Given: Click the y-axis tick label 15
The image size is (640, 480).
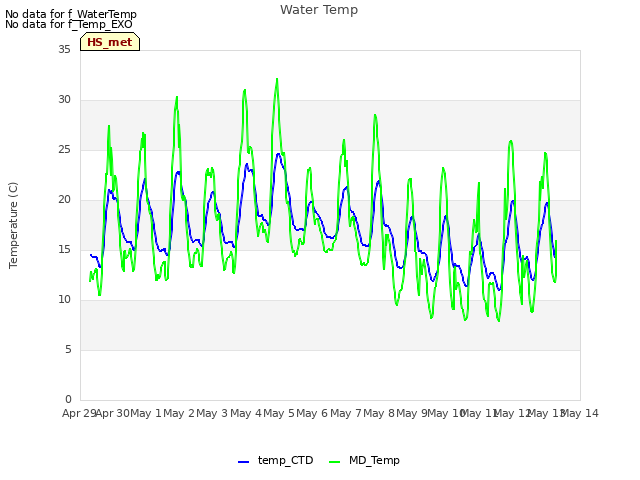Looking at the screenshot, I should tap(64, 249).
